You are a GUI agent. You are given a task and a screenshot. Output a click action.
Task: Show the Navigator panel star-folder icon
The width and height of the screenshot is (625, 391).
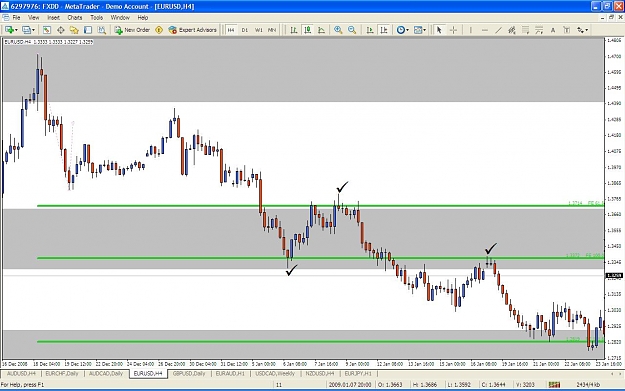(x=74, y=30)
